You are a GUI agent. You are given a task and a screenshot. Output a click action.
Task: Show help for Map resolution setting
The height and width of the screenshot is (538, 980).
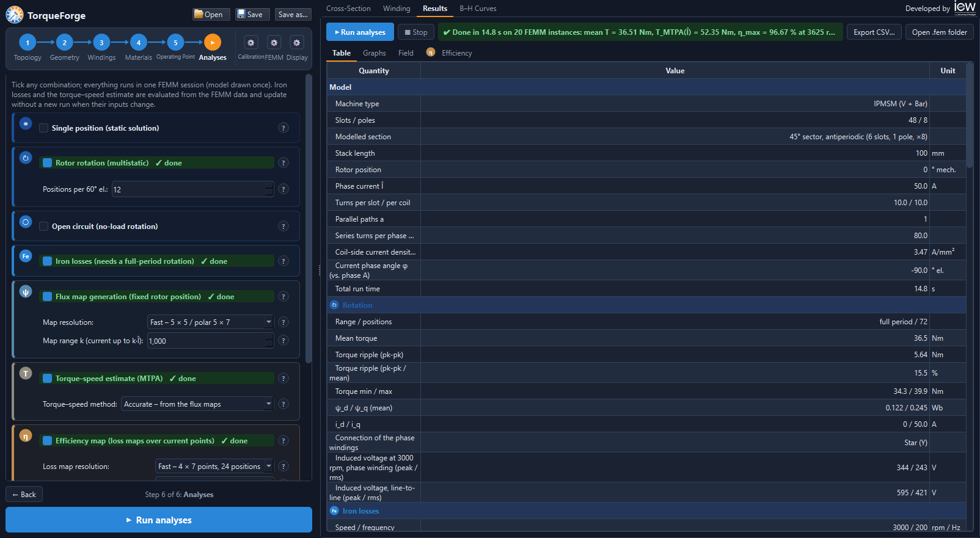[x=283, y=322]
